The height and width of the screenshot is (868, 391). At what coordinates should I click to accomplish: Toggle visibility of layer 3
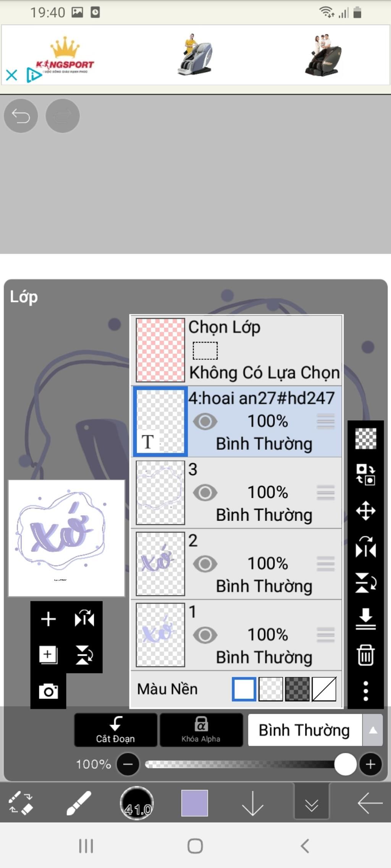[x=205, y=493]
